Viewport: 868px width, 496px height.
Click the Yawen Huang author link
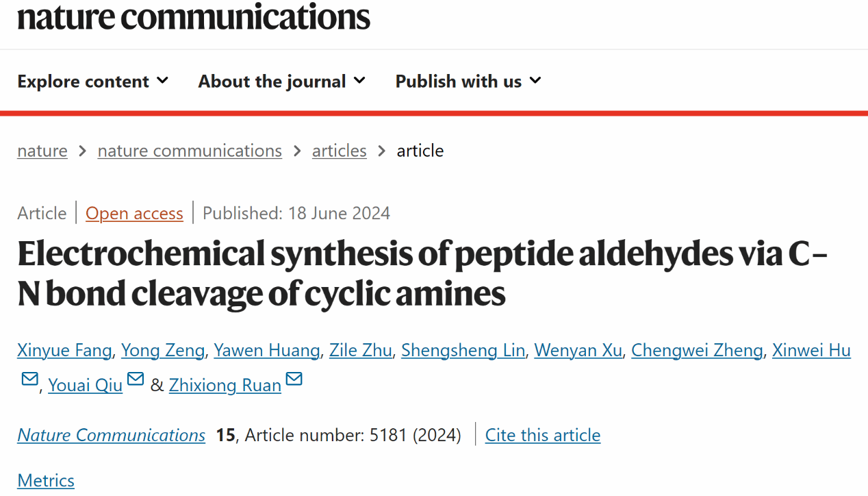coord(266,350)
